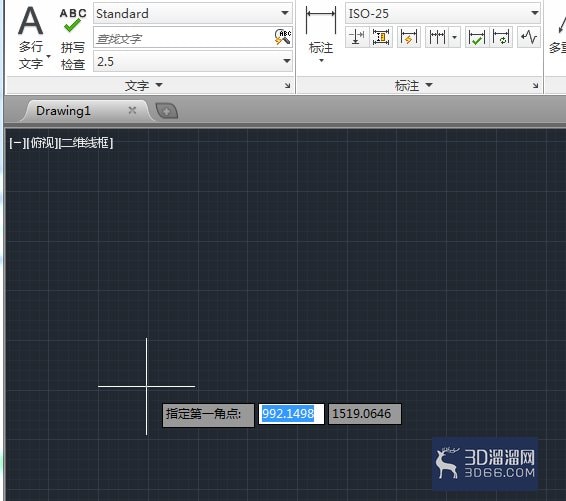Click the quick dimension icon
The height and width of the screenshot is (501, 566).
pyautogui.click(x=409, y=37)
